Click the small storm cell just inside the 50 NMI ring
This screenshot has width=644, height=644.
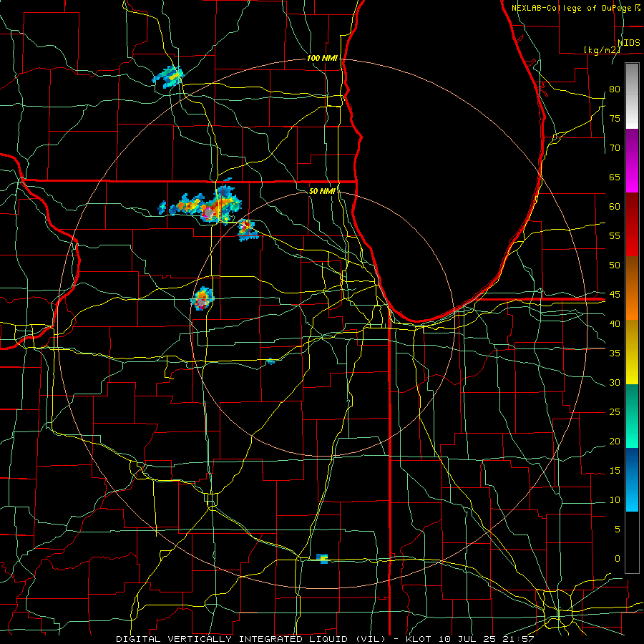[x=248, y=230]
